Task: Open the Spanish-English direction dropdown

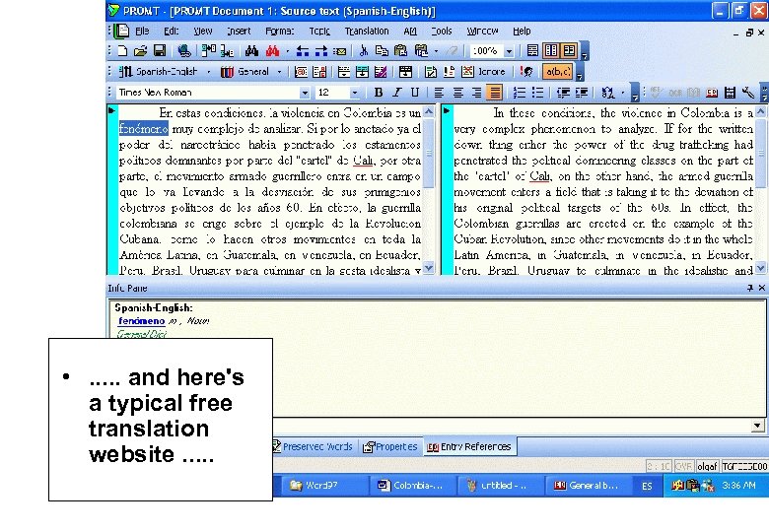Action: [209, 72]
